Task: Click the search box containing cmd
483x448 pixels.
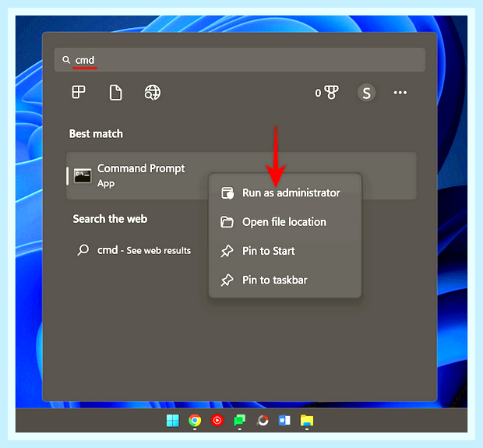Action: (240, 60)
